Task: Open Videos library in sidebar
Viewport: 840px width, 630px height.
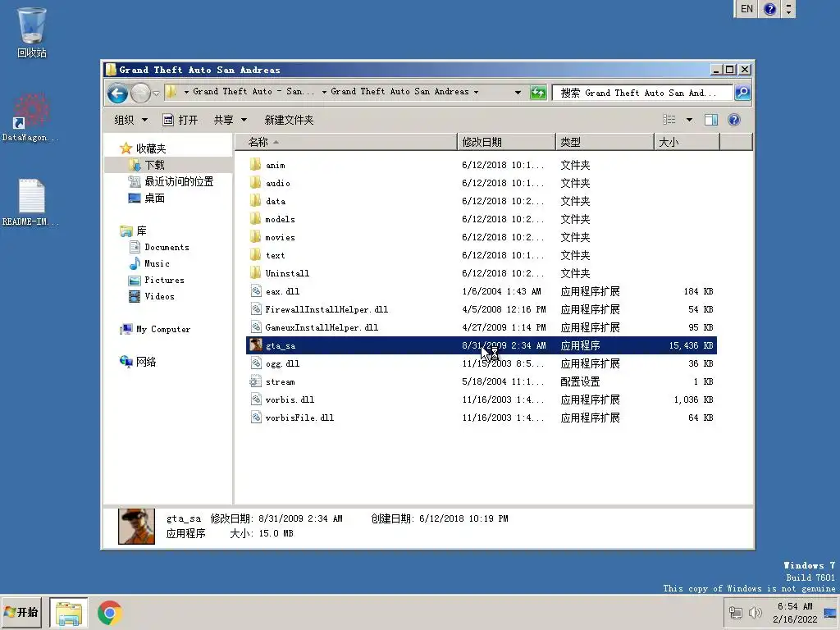Action: click(x=152, y=296)
